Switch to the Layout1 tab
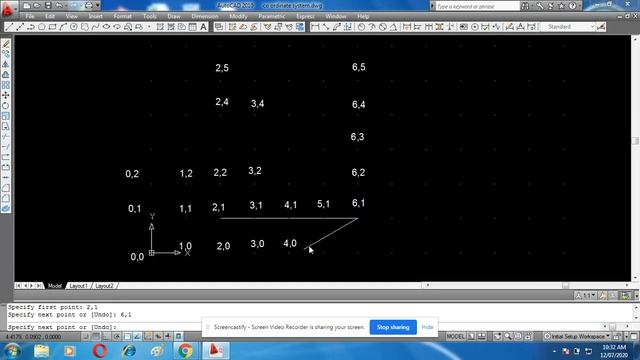 78,286
